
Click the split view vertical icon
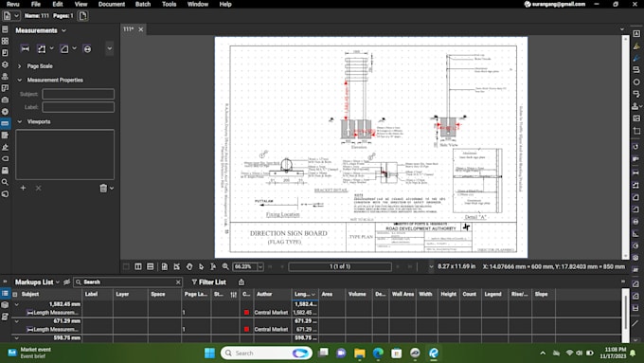tap(138, 266)
